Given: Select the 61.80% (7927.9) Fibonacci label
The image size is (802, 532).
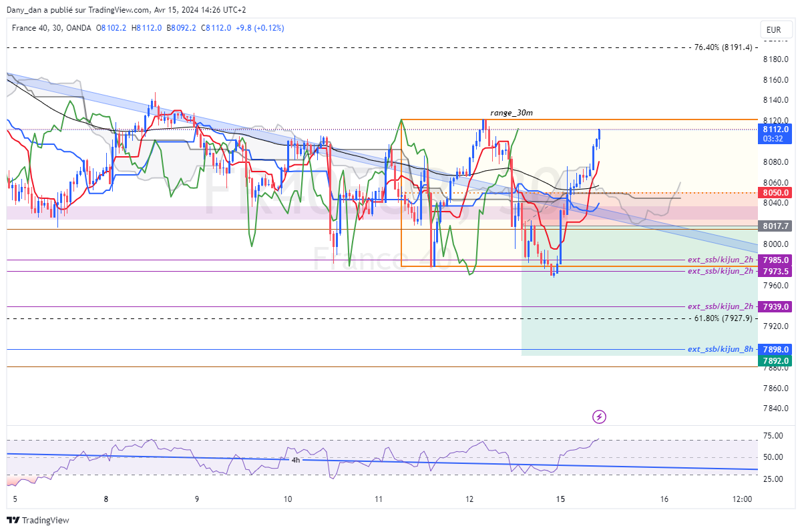Looking at the screenshot, I should (x=724, y=318).
